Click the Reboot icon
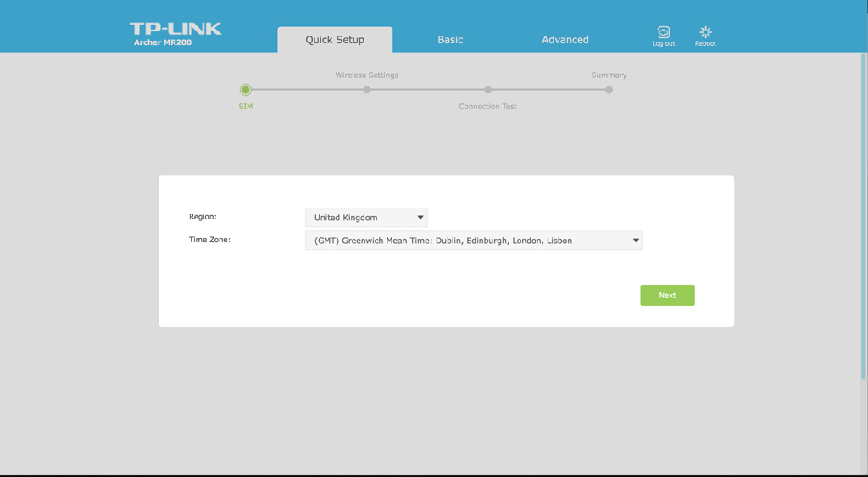Viewport: 868px width, 477px height. point(705,32)
